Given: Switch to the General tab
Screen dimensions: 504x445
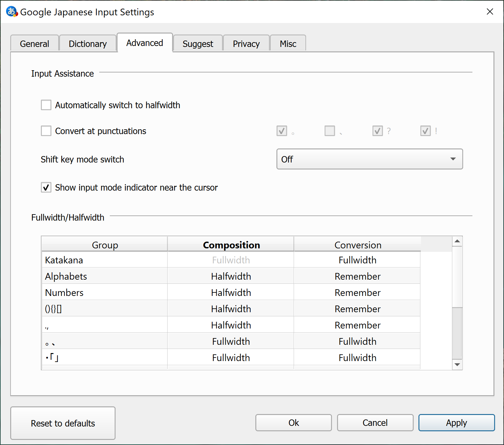Looking at the screenshot, I should click(34, 44).
